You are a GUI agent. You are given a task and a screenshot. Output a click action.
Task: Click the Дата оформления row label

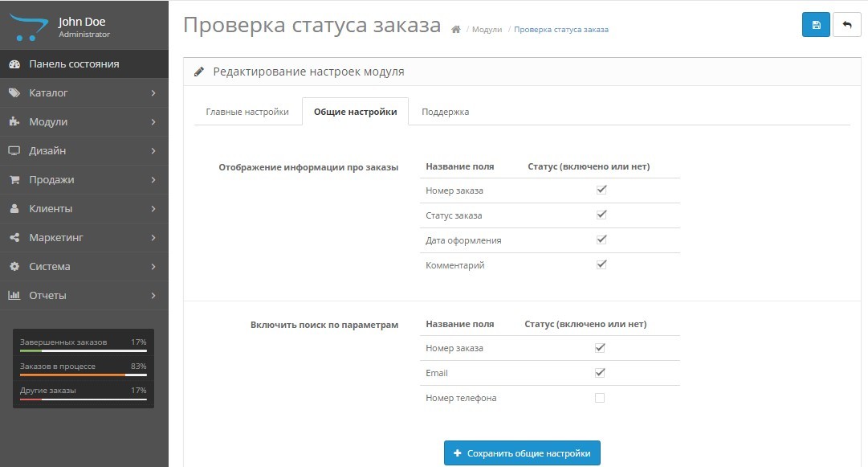pyautogui.click(x=463, y=240)
